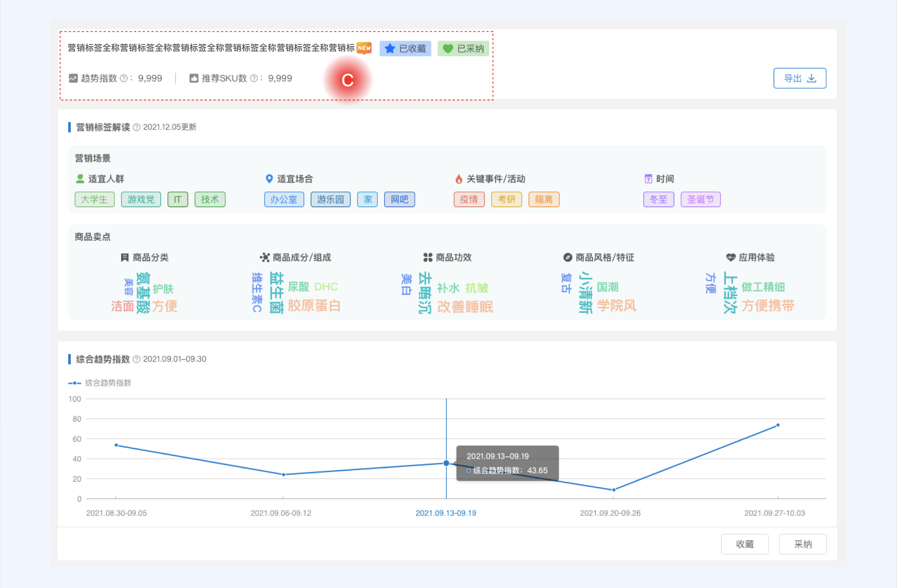Click help icon beside 综合趋势指数 title
The height and width of the screenshot is (588, 897).
[x=137, y=359]
